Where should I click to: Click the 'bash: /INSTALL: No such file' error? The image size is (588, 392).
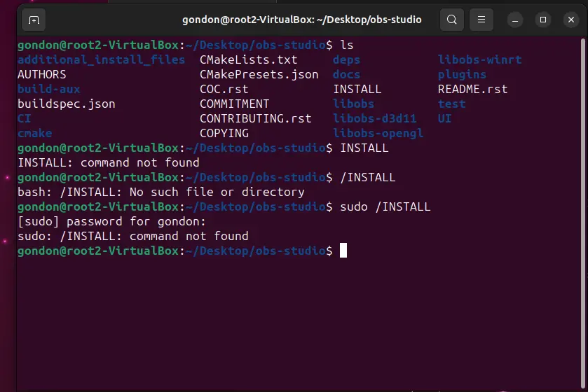(x=161, y=192)
